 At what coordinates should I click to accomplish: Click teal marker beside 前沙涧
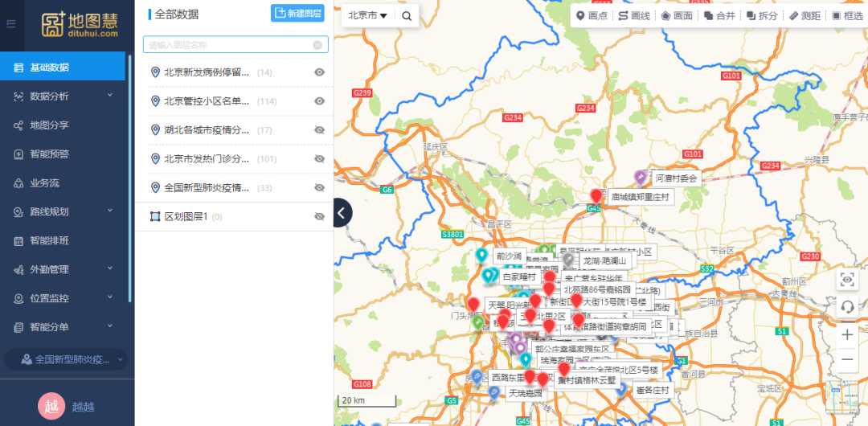coord(482,256)
